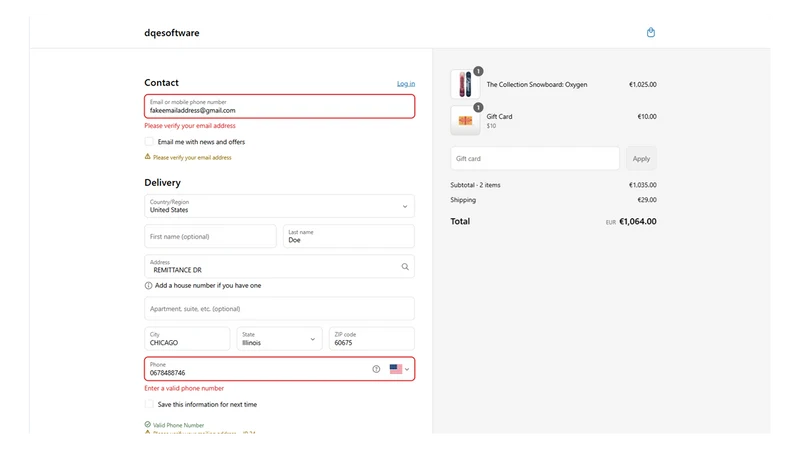800x450 pixels.
Task: Click the Delivery section heading
Action: tap(162, 183)
